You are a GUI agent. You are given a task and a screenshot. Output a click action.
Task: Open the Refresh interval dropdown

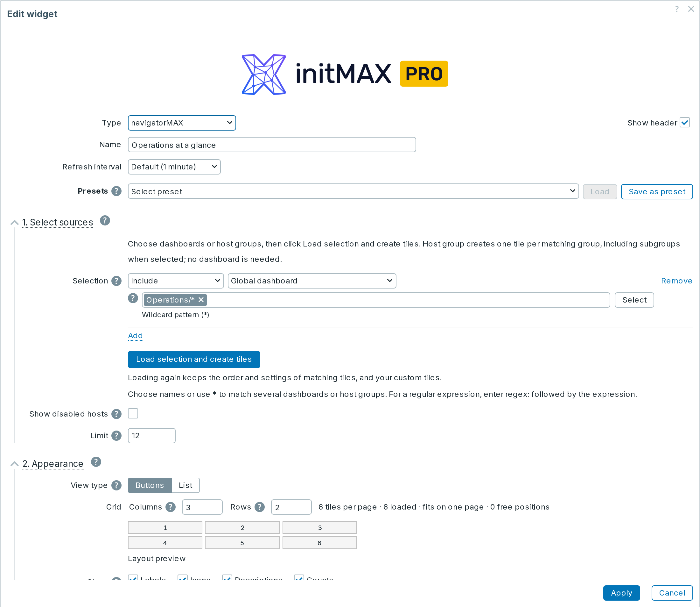click(174, 167)
